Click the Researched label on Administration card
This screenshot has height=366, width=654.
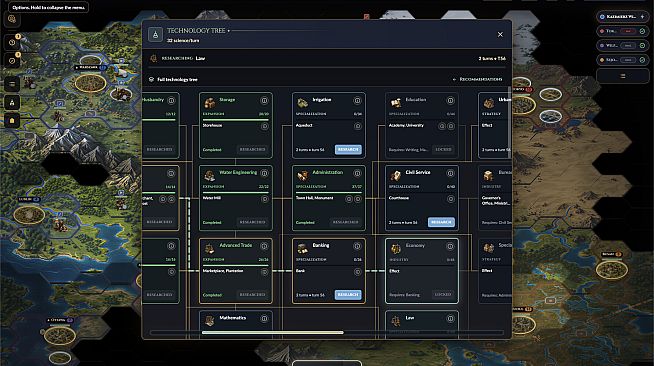[x=345, y=222]
